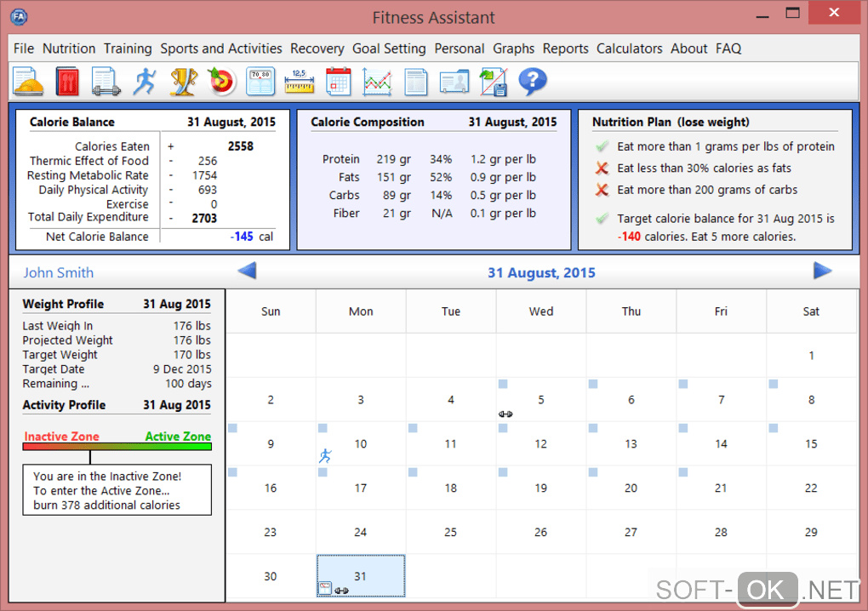The width and height of the screenshot is (868, 611).
Task: Click the dumbbell icon on day 5
Action: click(x=505, y=414)
